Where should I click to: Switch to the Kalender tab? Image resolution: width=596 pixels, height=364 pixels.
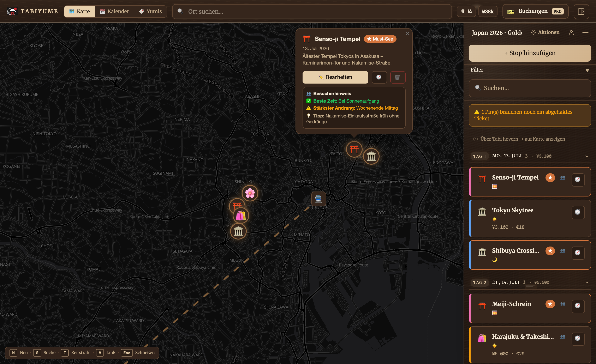[x=114, y=11]
